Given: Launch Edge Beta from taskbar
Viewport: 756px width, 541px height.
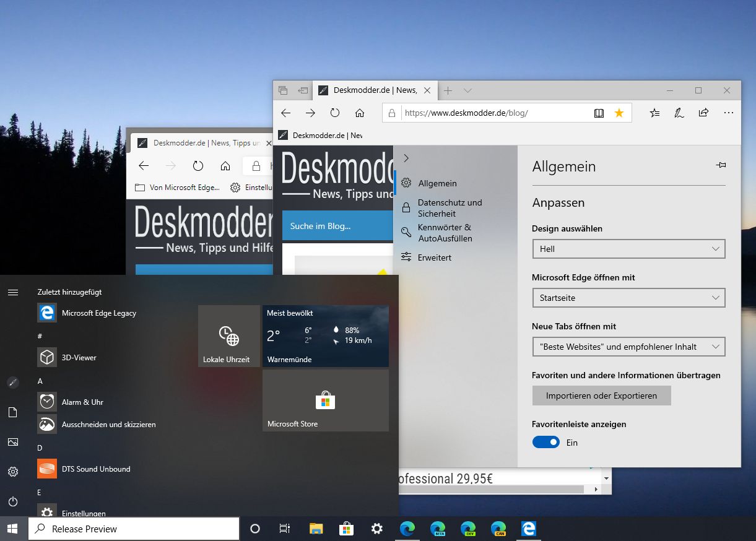Looking at the screenshot, I should coord(438,529).
